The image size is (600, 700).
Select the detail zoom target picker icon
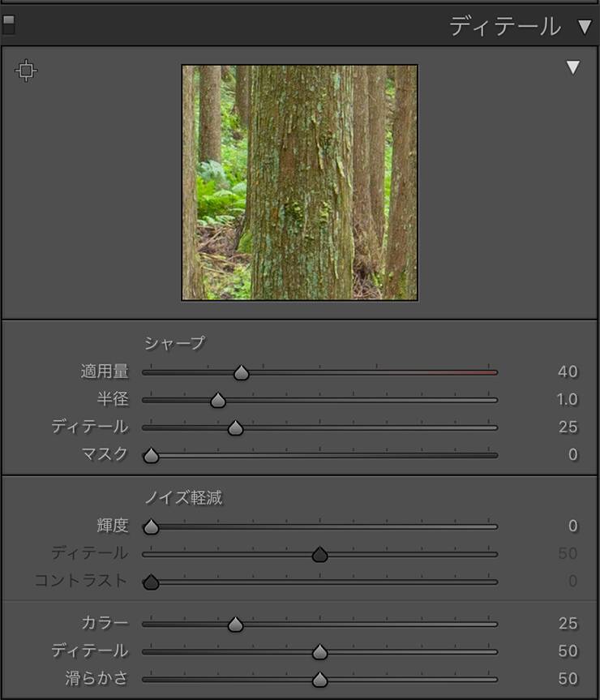26,70
